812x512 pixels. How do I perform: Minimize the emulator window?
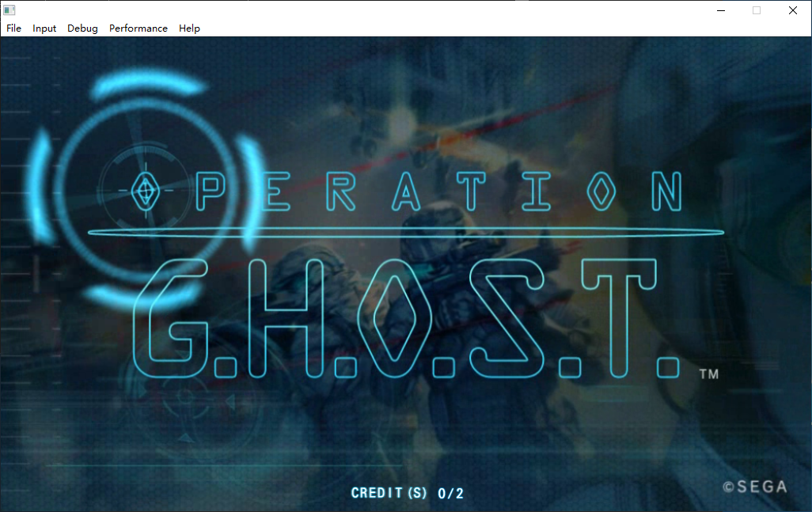(721, 10)
